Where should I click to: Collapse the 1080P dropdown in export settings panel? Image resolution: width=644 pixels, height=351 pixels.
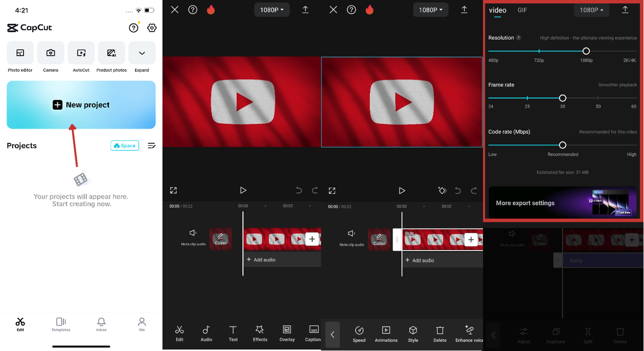pyautogui.click(x=592, y=10)
